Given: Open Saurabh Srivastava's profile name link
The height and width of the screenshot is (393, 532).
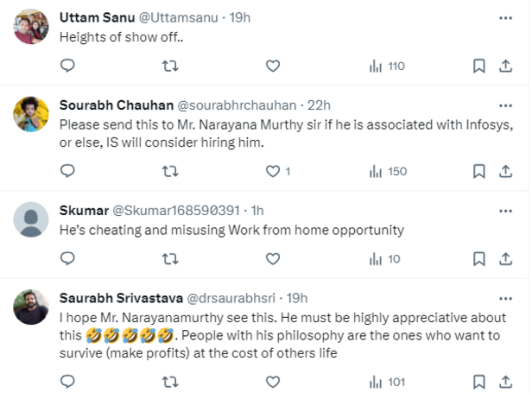Looking at the screenshot, I should (120, 297).
